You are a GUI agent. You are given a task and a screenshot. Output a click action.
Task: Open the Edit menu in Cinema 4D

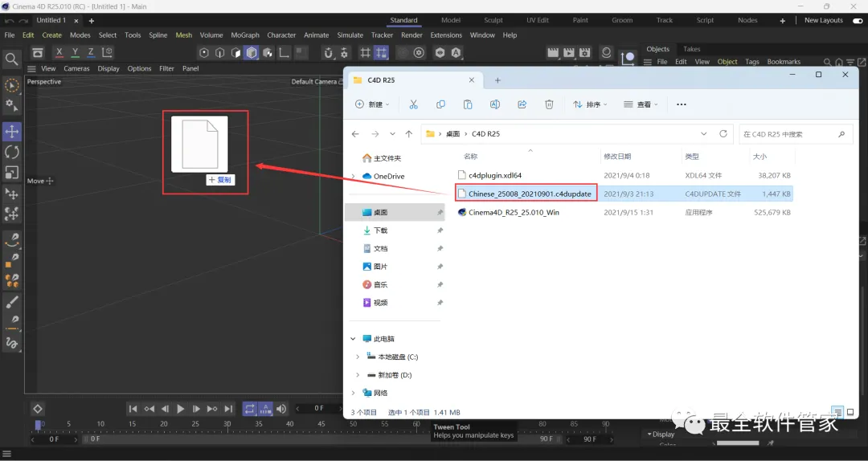pyautogui.click(x=28, y=35)
